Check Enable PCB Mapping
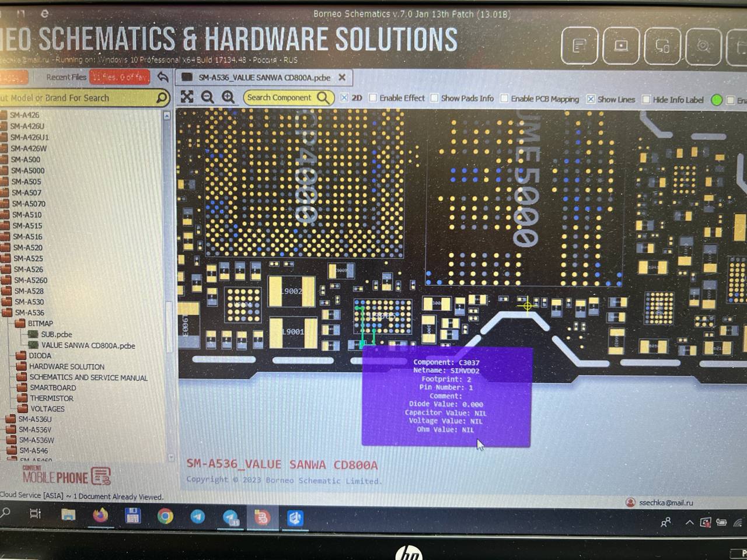Viewport: 747px width, 560px height. [x=504, y=99]
